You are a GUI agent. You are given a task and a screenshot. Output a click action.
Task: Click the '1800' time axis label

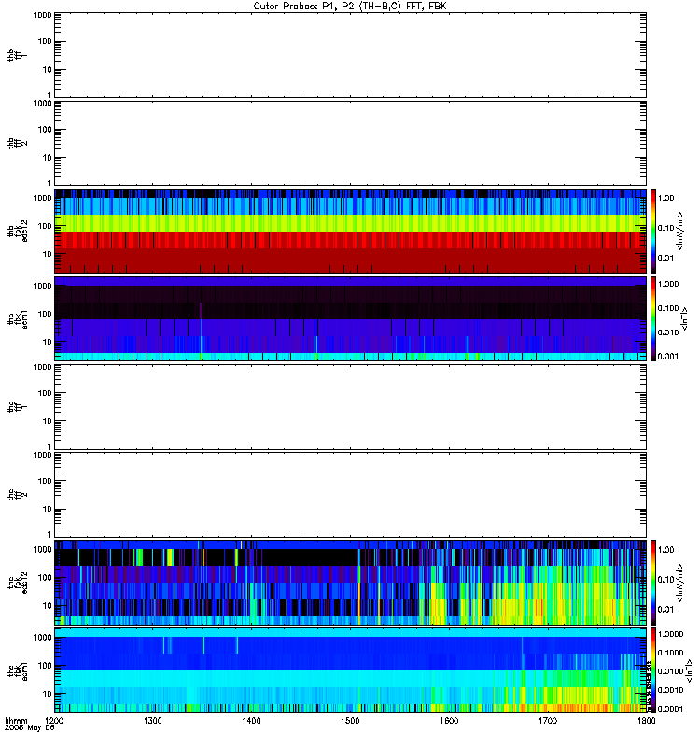pos(646,720)
